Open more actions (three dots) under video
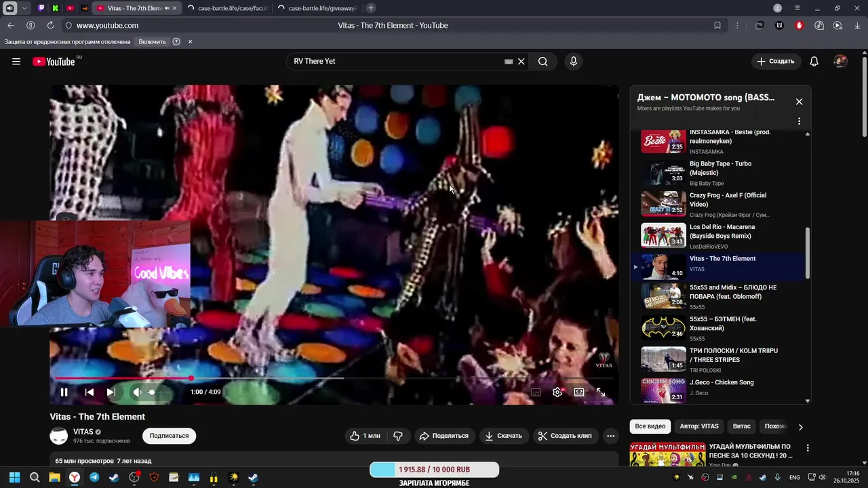 point(610,436)
